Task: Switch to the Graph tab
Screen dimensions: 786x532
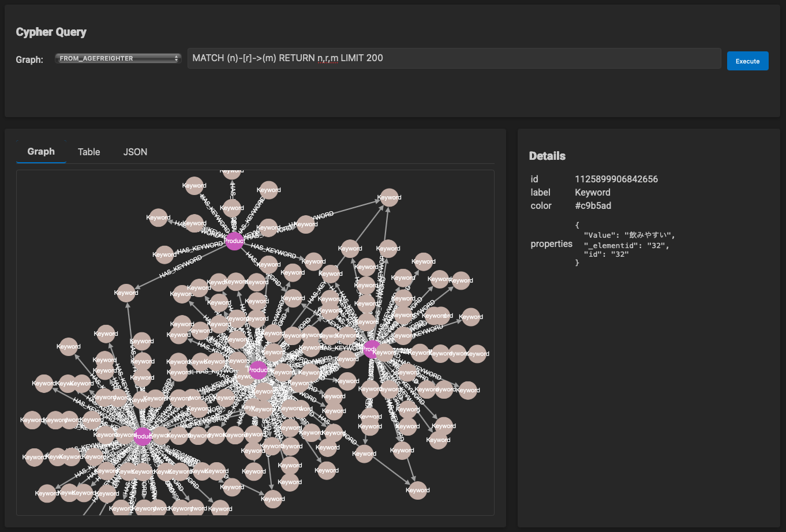Action: pos(41,152)
